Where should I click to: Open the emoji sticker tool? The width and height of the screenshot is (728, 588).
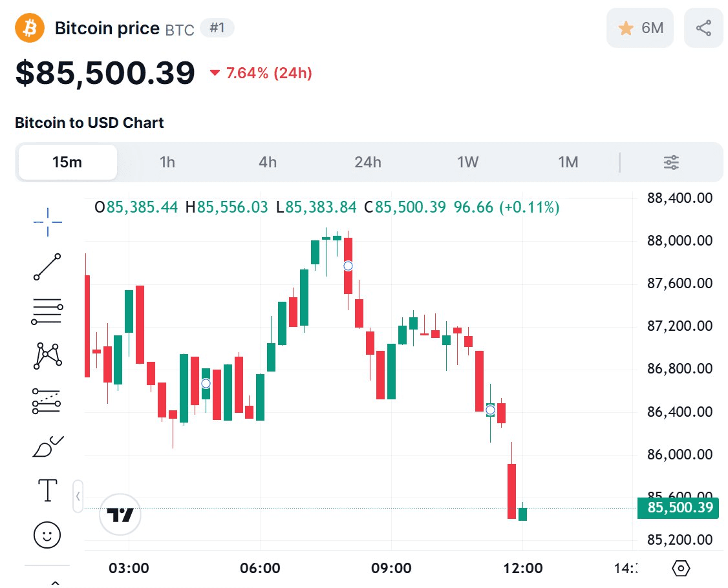(x=47, y=535)
